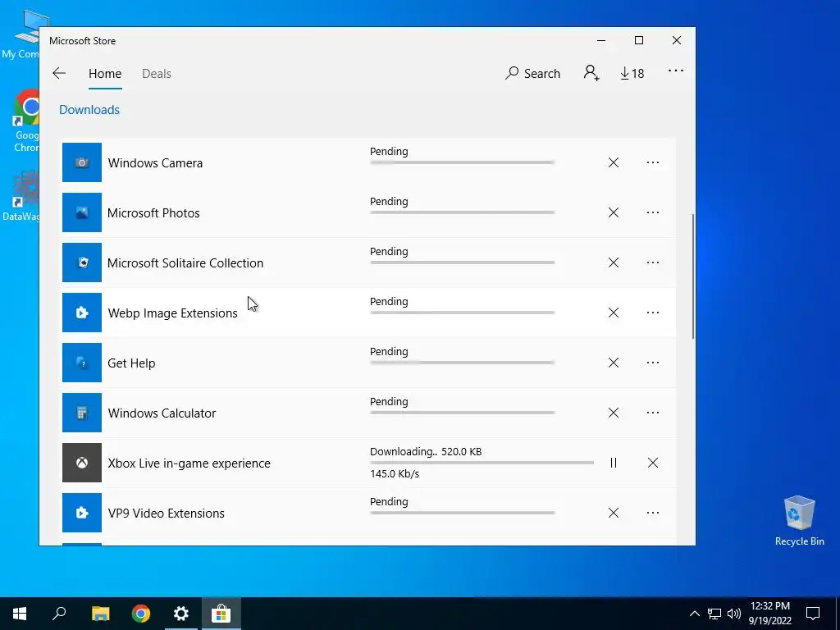Click the Xbox Live download progress bar
This screenshot has width=840, height=630.
pyautogui.click(x=482, y=463)
